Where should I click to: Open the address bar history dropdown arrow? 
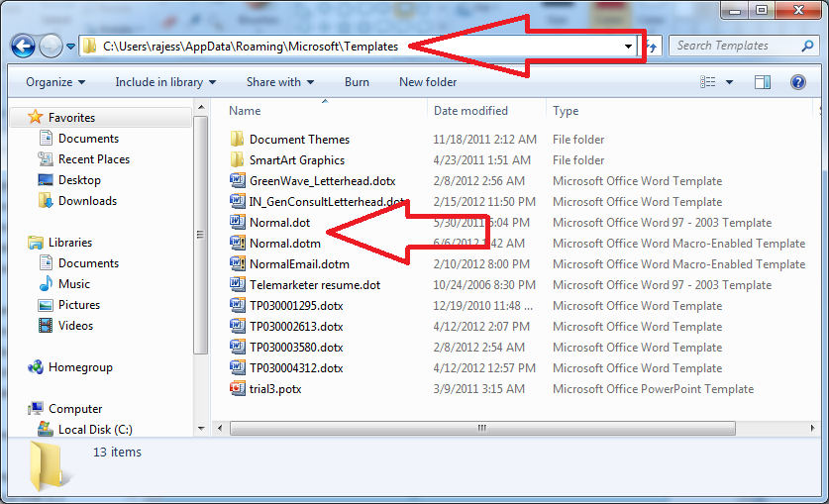tap(628, 47)
